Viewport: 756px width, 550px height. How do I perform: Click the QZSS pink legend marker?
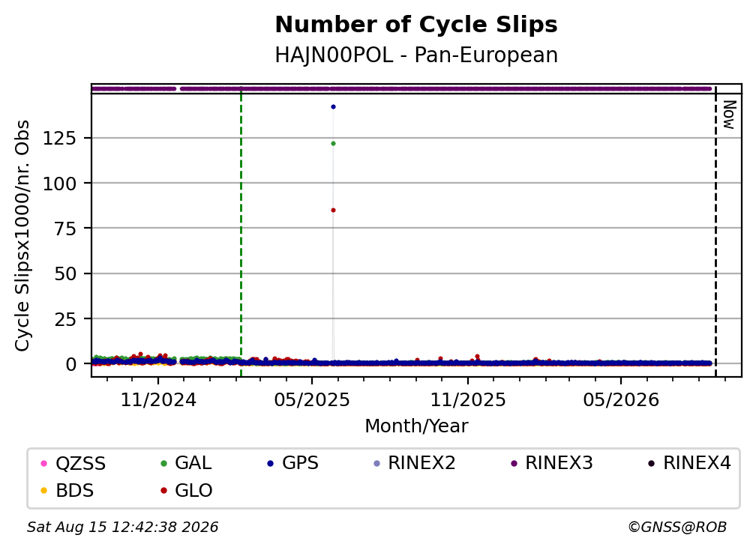point(43,463)
